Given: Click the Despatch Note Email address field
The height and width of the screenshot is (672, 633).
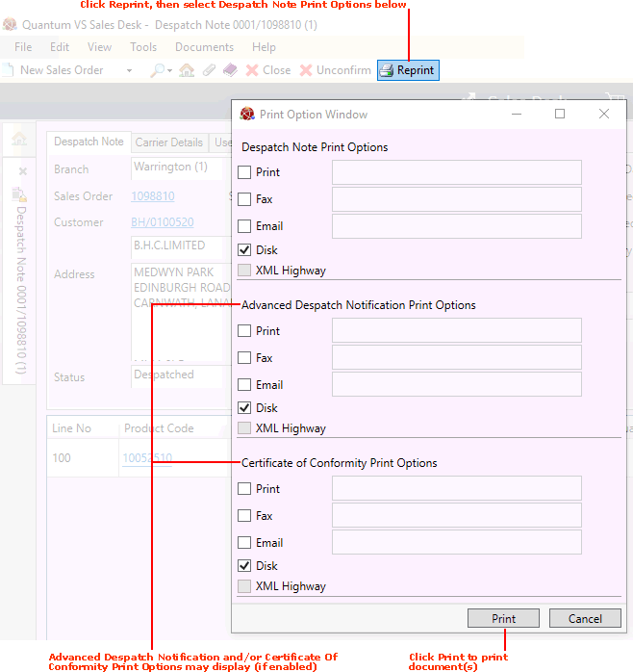Looking at the screenshot, I should pos(457,226).
